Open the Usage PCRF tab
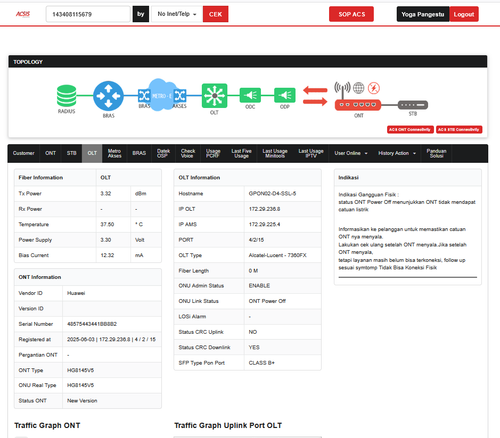The height and width of the screenshot is (438, 500). [x=213, y=153]
